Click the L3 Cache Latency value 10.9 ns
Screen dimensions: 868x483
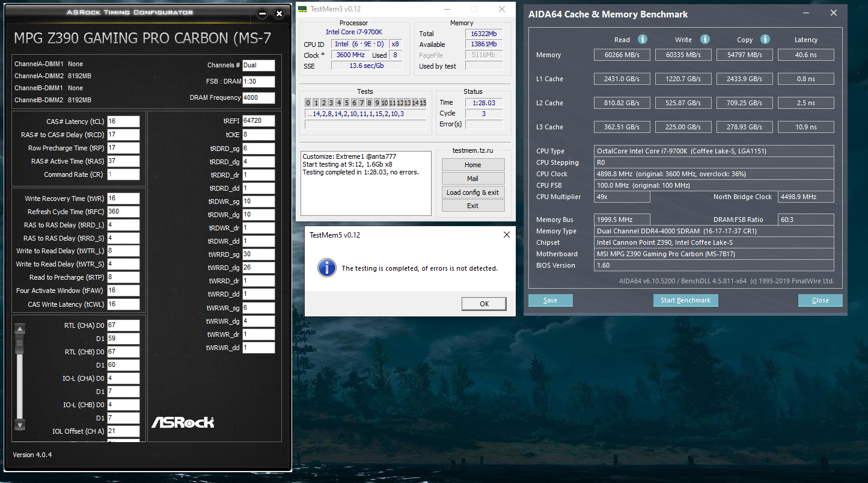[x=806, y=127]
